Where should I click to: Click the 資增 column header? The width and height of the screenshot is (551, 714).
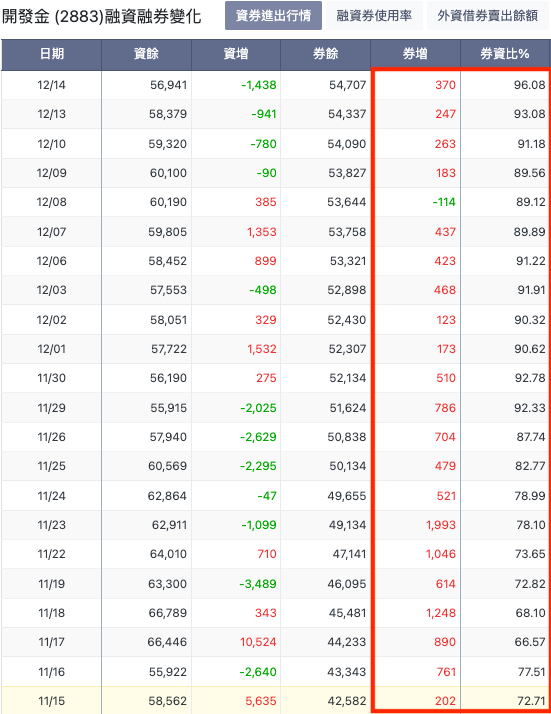click(236, 55)
